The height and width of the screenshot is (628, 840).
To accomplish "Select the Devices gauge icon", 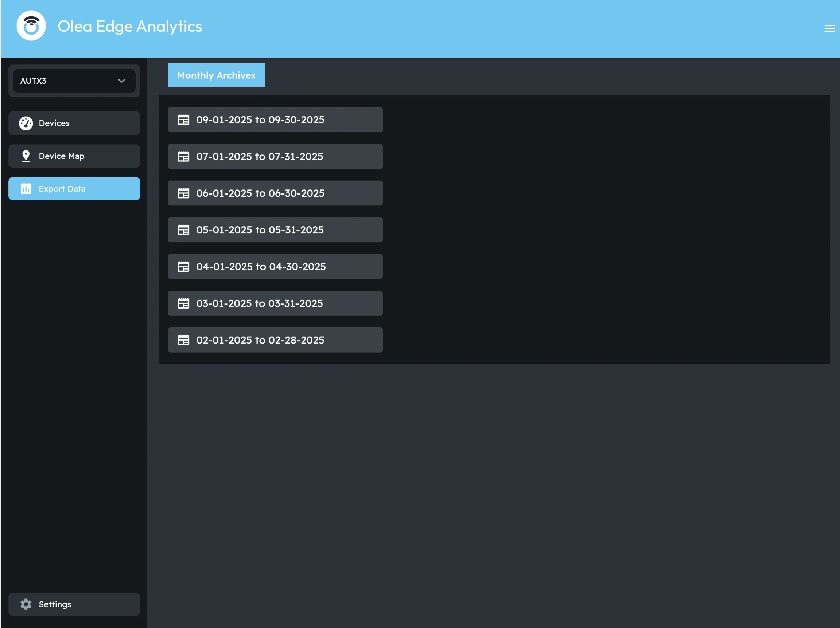I will [26, 123].
